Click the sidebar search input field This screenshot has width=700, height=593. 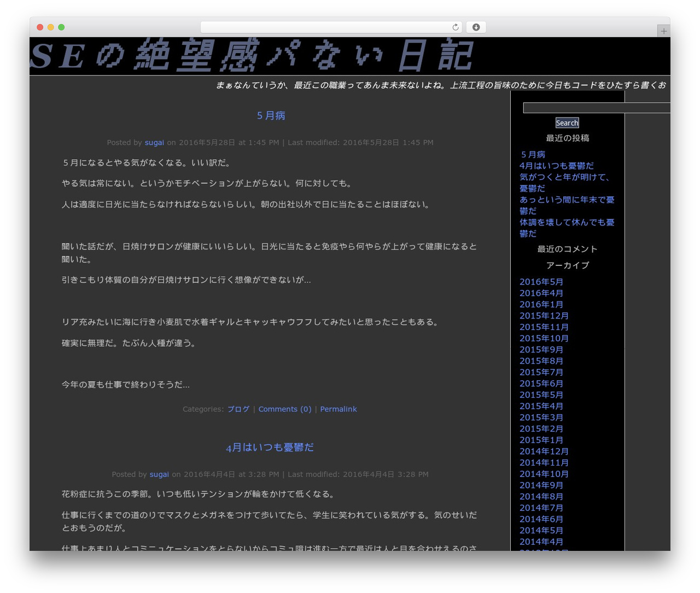coord(597,108)
